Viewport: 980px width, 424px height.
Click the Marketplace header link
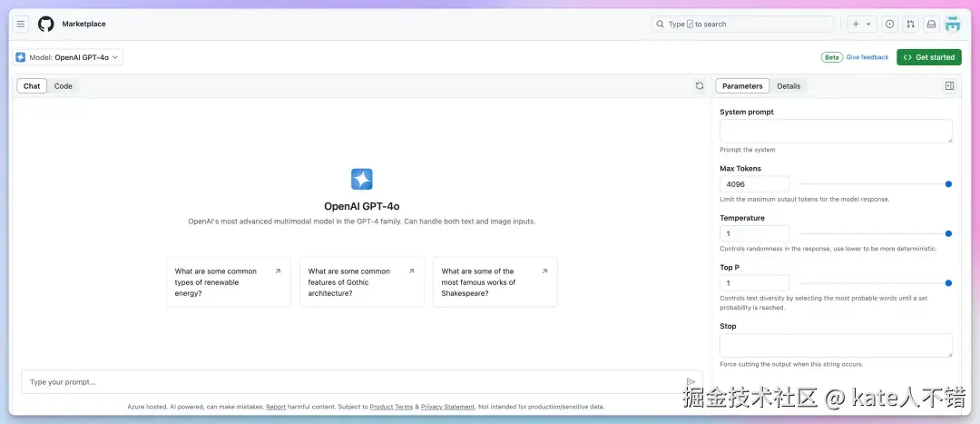83,24
